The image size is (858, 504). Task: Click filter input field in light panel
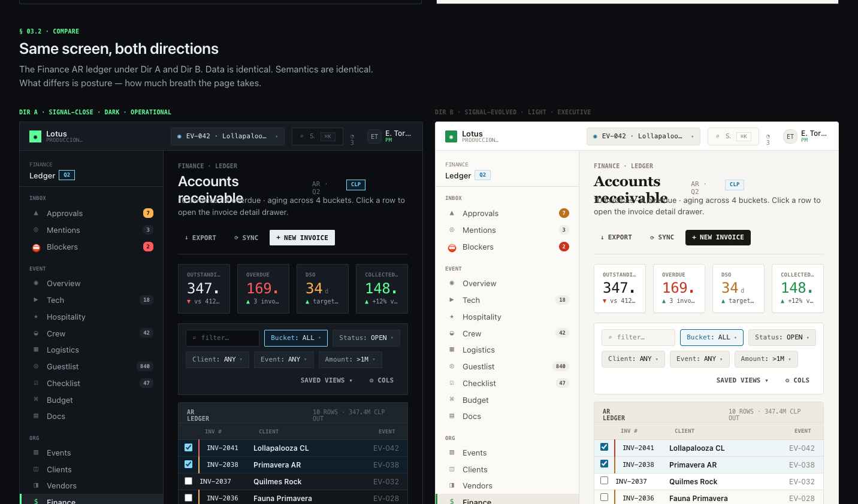click(x=638, y=337)
